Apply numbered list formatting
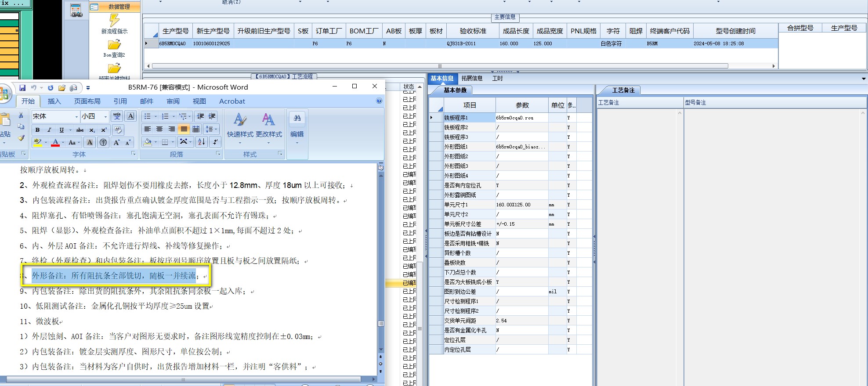The image size is (868, 386). coord(165,116)
